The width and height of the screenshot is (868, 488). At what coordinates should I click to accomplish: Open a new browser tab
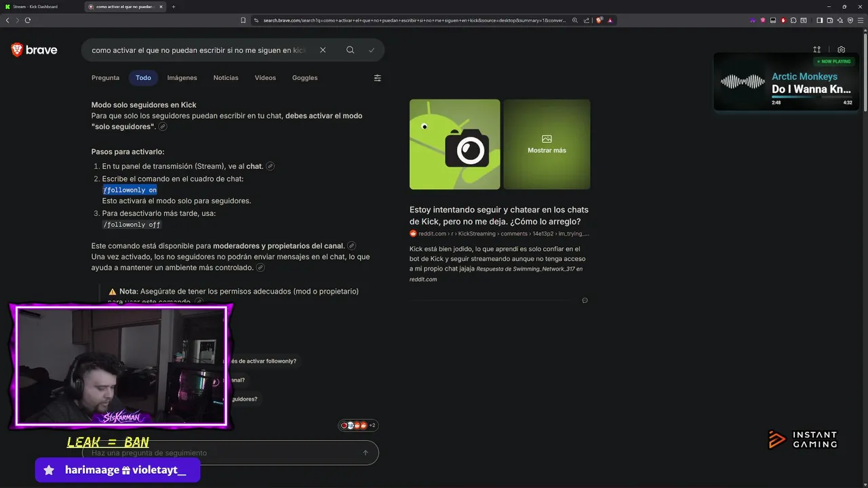(174, 7)
